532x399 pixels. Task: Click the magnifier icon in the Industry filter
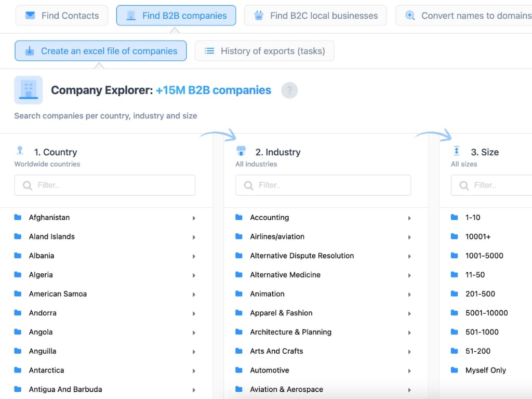248,185
